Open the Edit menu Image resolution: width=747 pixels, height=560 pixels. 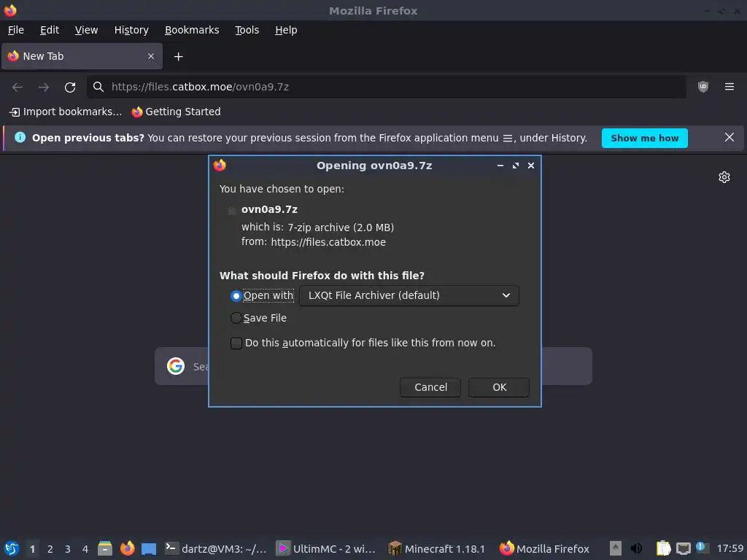[50, 30]
